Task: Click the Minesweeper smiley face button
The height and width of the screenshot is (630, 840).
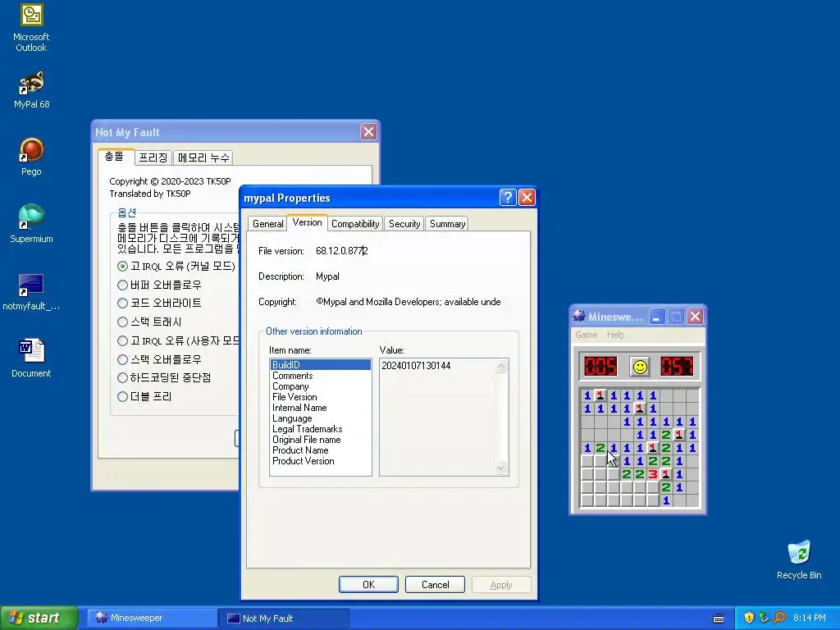Action: pyautogui.click(x=640, y=367)
